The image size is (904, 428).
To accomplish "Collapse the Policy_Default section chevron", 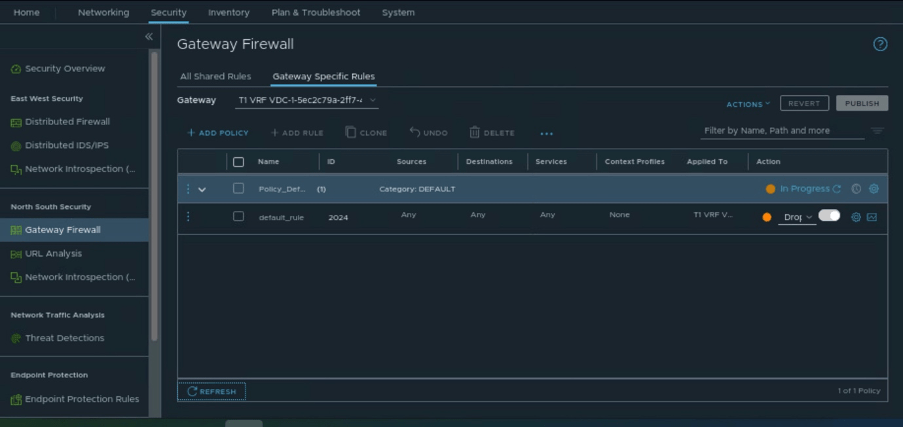I will click(202, 189).
